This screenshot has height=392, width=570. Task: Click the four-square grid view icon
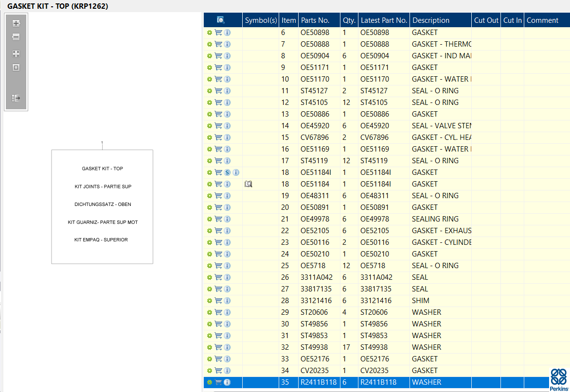(x=16, y=54)
